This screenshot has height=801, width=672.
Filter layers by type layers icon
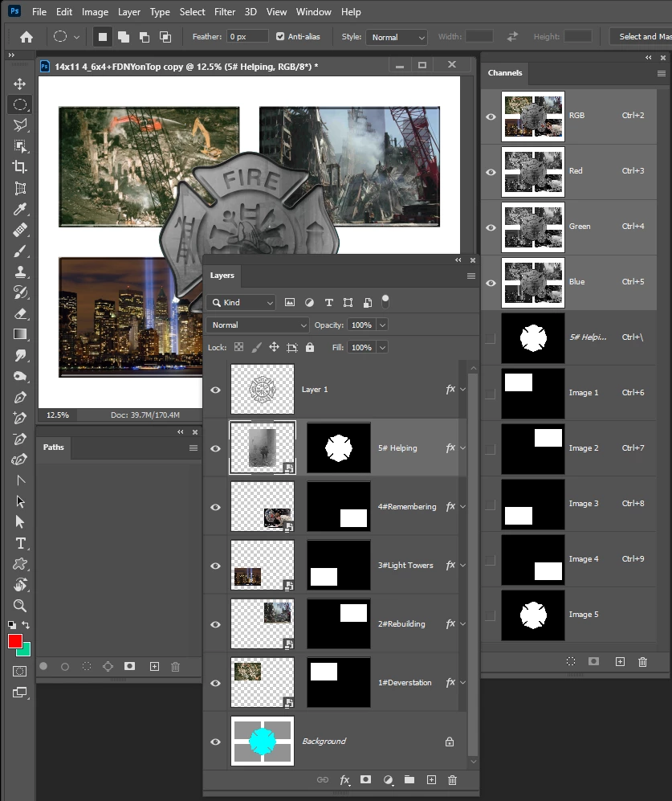329,302
